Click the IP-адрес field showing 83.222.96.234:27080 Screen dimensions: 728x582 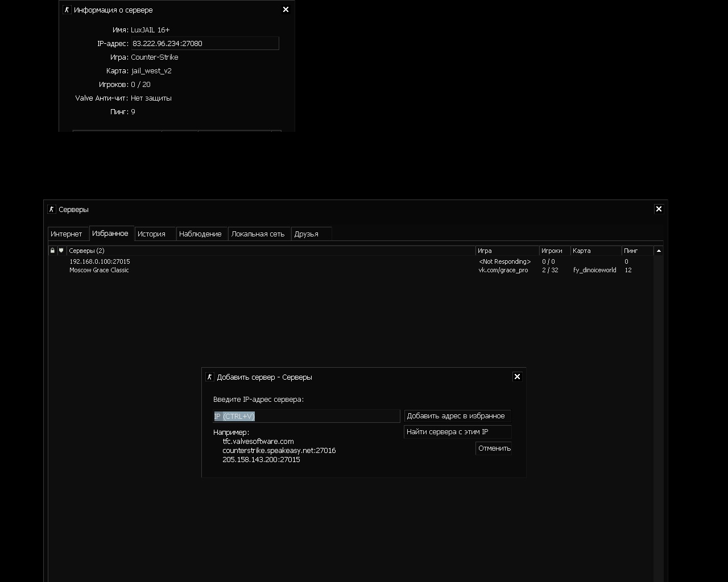click(205, 44)
